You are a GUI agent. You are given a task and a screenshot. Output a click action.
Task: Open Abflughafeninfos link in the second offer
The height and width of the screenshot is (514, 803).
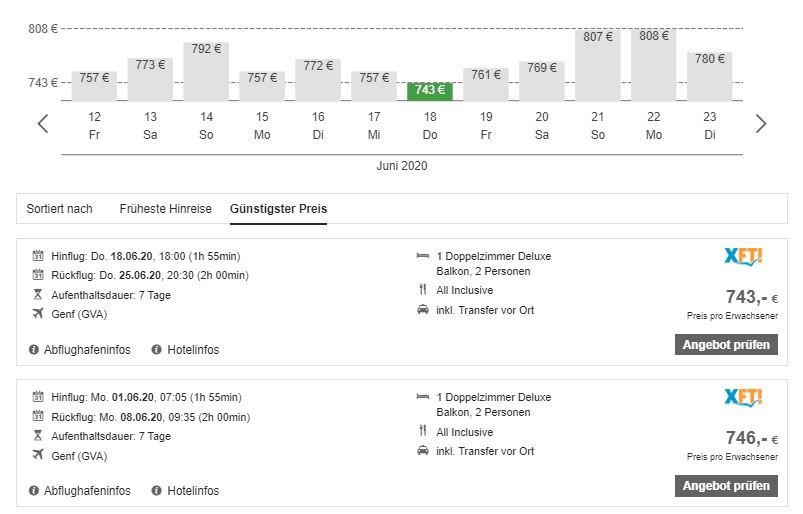tap(87, 491)
